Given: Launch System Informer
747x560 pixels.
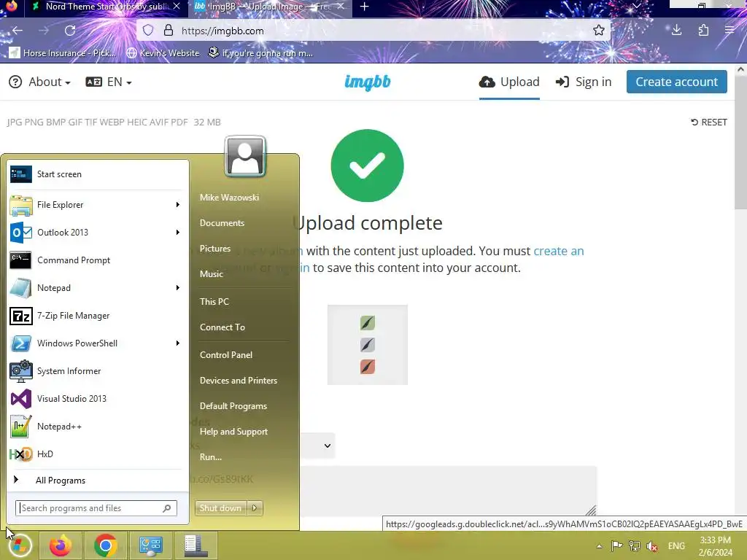Looking at the screenshot, I should [98, 371].
